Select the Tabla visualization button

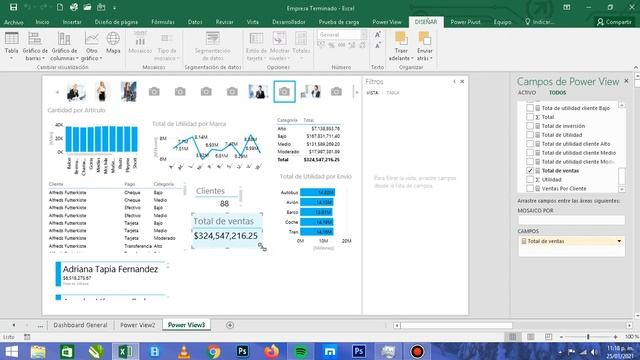click(x=11, y=46)
